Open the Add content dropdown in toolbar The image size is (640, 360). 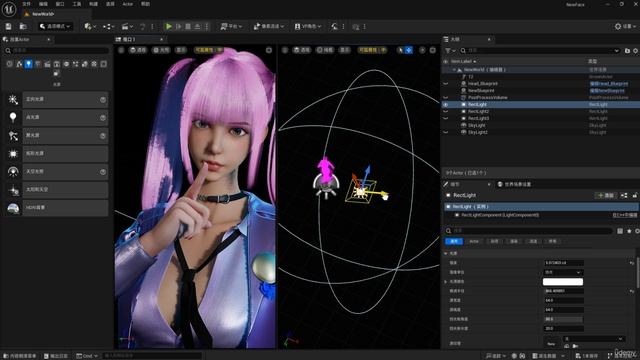(90, 27)
